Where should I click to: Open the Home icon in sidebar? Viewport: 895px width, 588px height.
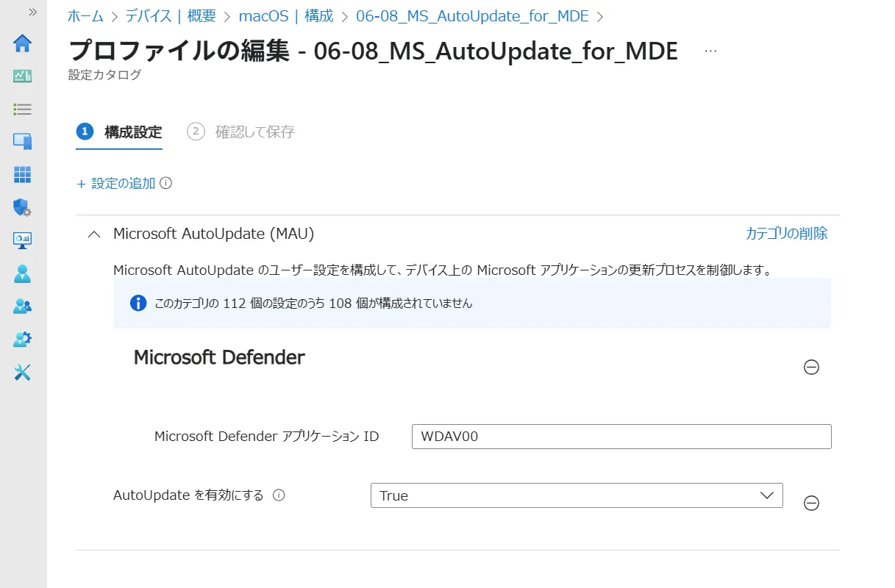[x=23, y=43]
